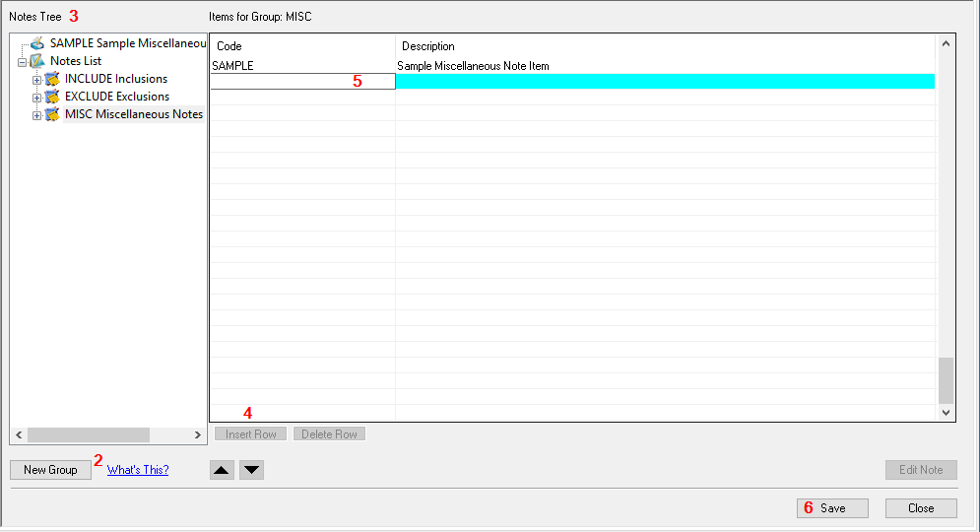Select INCLUDE Inclusions group
This screenshot has height=532, width=980.
[116, 79]
